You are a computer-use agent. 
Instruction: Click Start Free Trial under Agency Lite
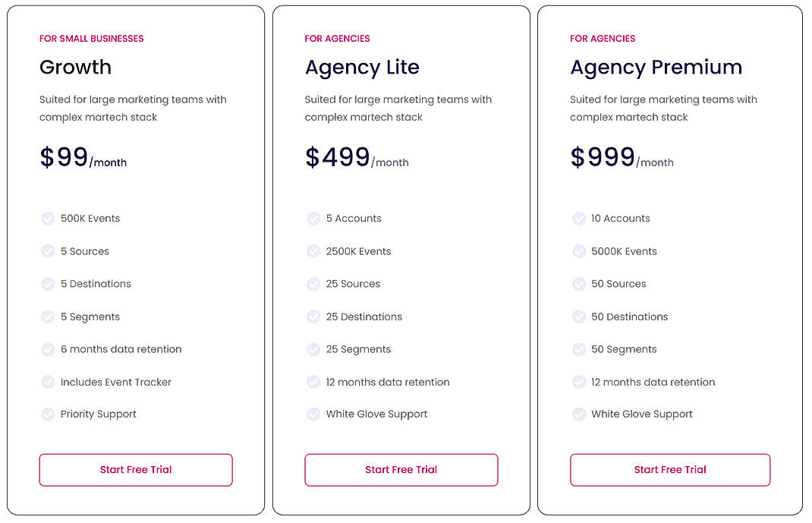[x=401, y=470]
